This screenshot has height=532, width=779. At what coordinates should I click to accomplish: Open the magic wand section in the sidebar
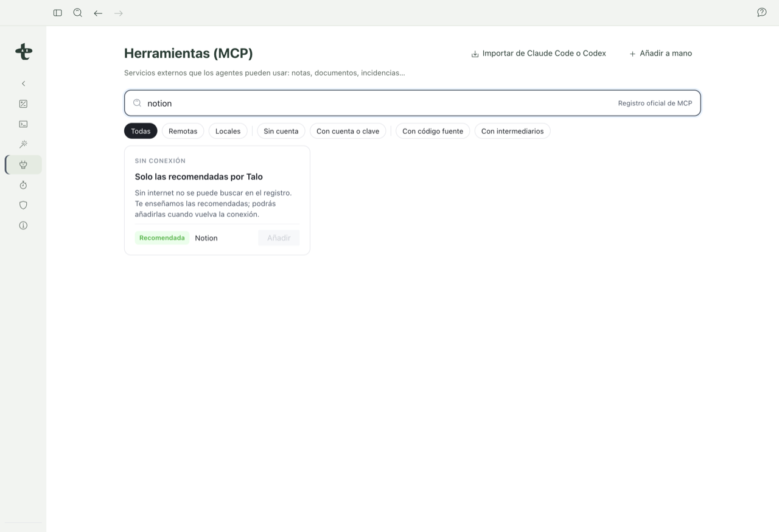point(23,144)
